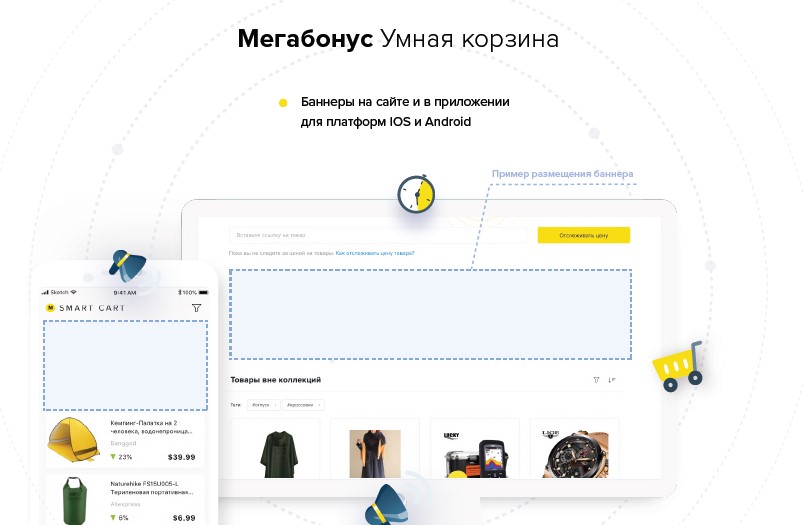
Task: Tap the phone banner placeholder area
Action: (125, 365)
